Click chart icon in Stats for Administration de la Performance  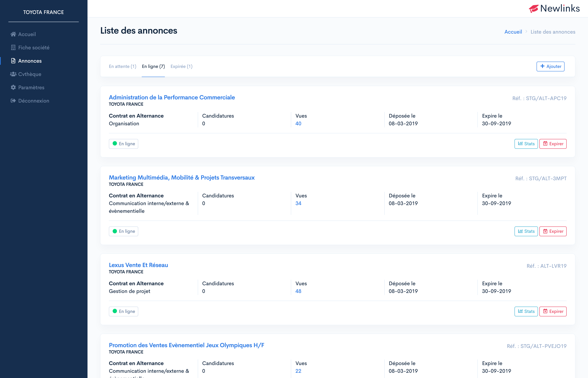pyautogui.click(x=520, y=143)
